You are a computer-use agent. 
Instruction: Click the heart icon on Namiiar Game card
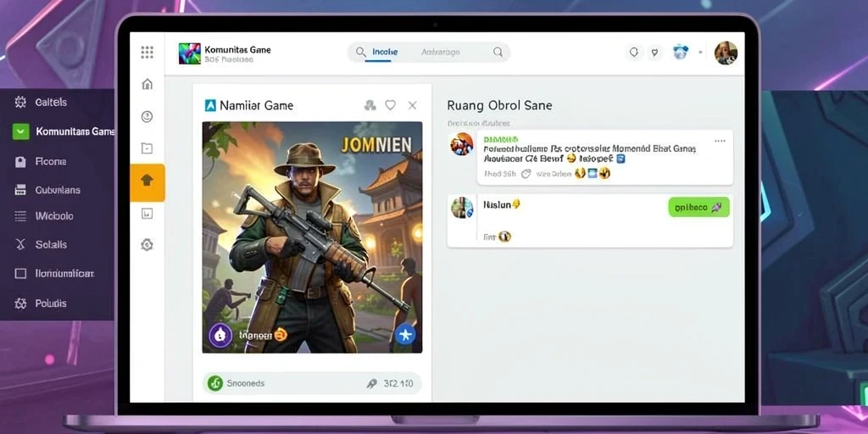pyautogui.click(x=390, y=105)
